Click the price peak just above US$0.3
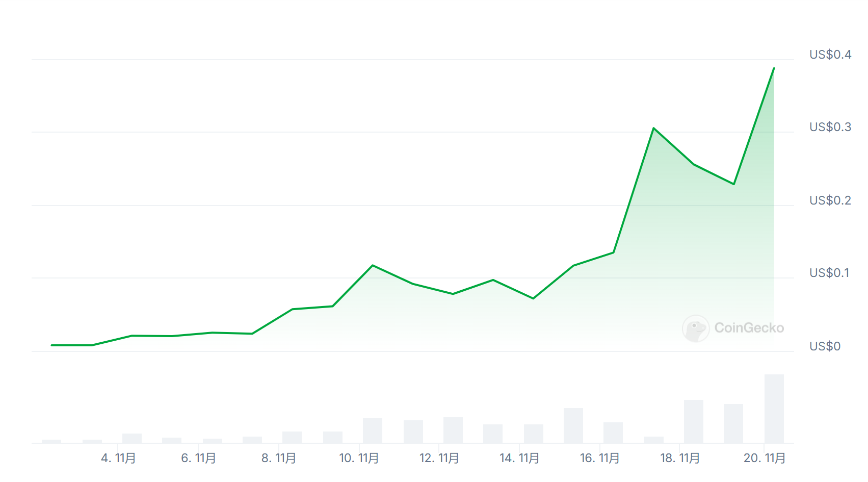868x482 pixels. click(653, 128)
